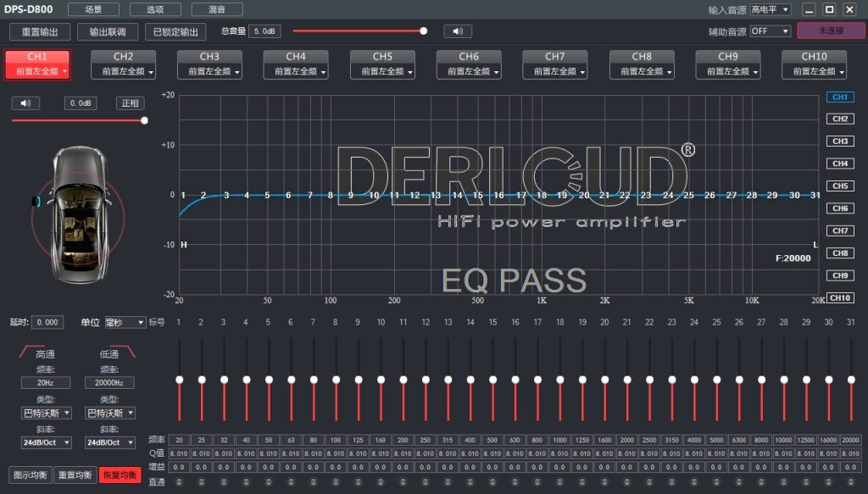Screen dimensions: 868x494
Task: Click the CH1 channel volume slider handle
Action: point(144,120)
